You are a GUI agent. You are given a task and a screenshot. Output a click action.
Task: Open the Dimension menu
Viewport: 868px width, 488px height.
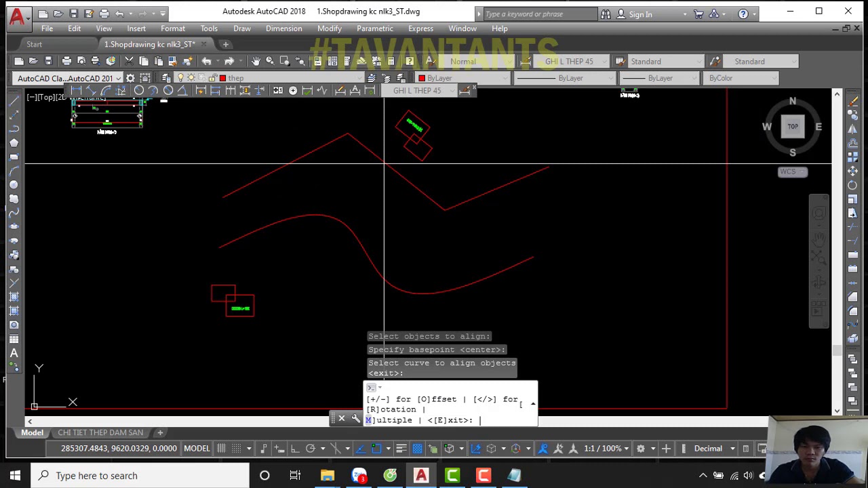(284, 28)
